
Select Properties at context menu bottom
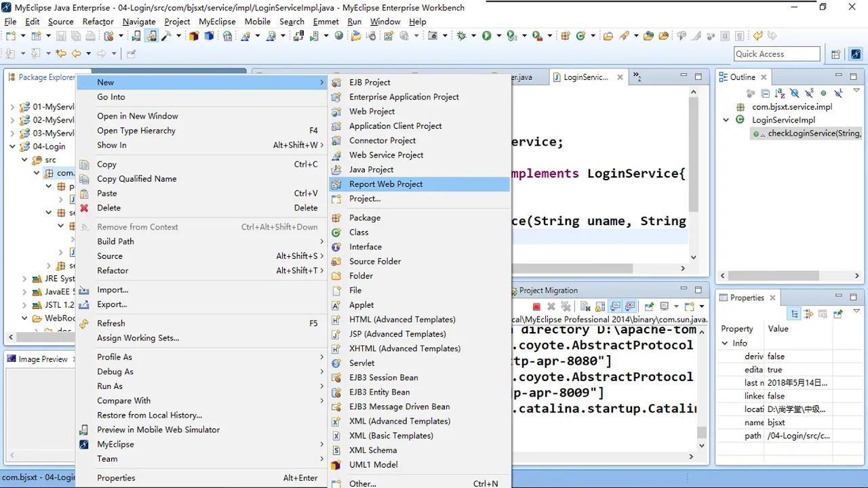pos(202,478)
